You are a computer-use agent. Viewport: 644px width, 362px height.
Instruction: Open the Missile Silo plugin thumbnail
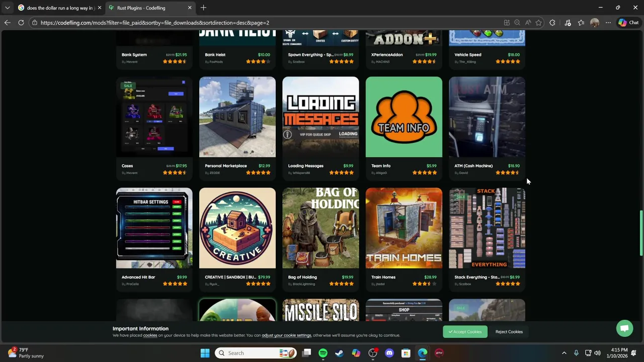point(320,310)
